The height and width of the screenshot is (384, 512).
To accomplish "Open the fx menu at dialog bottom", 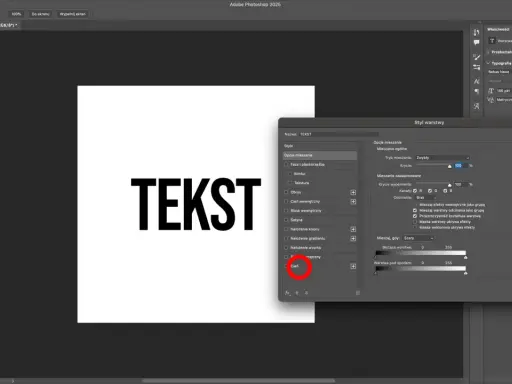I will [287, 293].
